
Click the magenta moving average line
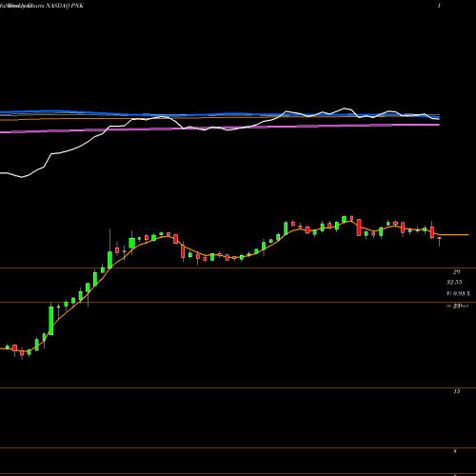pos(220,128)
